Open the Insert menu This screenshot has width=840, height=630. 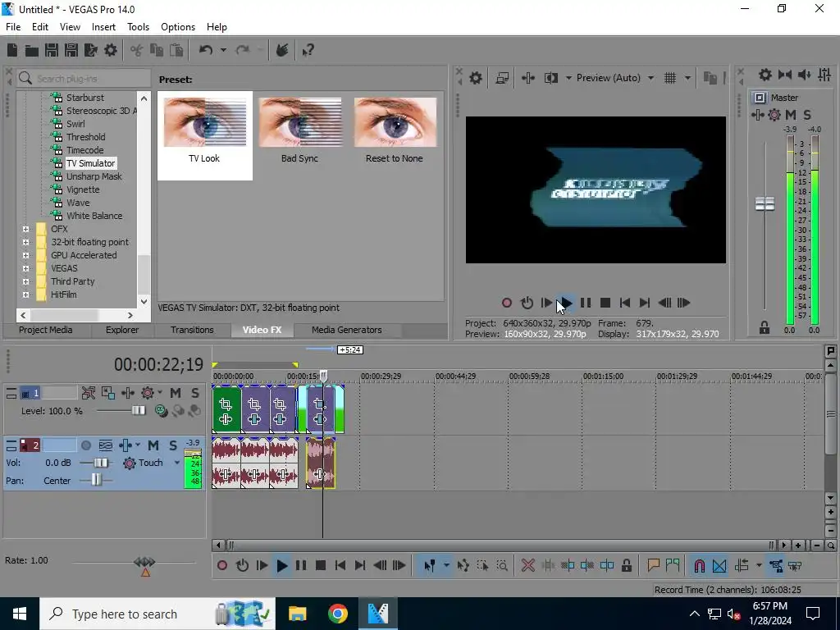(103, 27)
